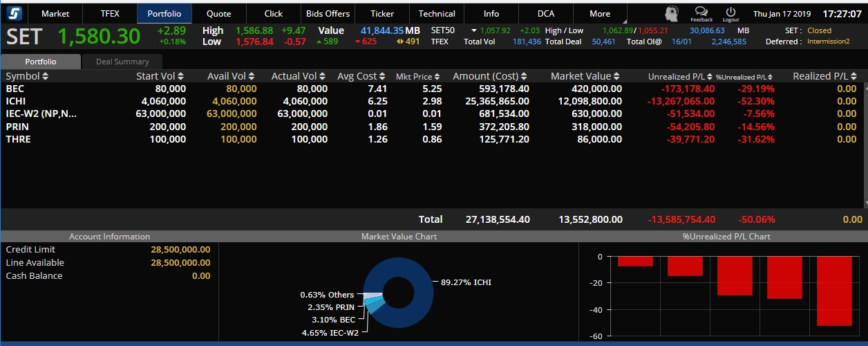Open the Feedback chat icon
Viewport: 868px width, 346px height.
[701, 12]
